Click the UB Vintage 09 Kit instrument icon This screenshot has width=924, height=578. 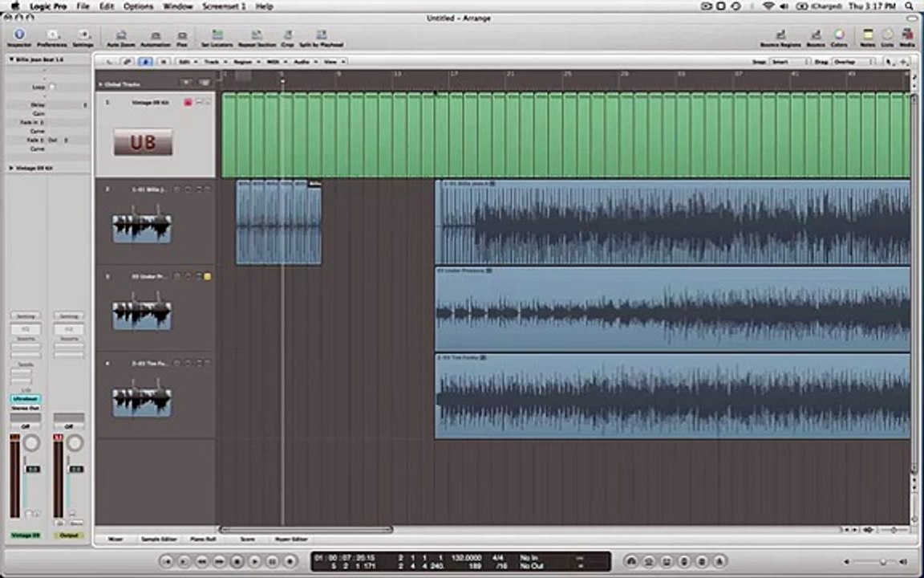[x=144, y=142]
